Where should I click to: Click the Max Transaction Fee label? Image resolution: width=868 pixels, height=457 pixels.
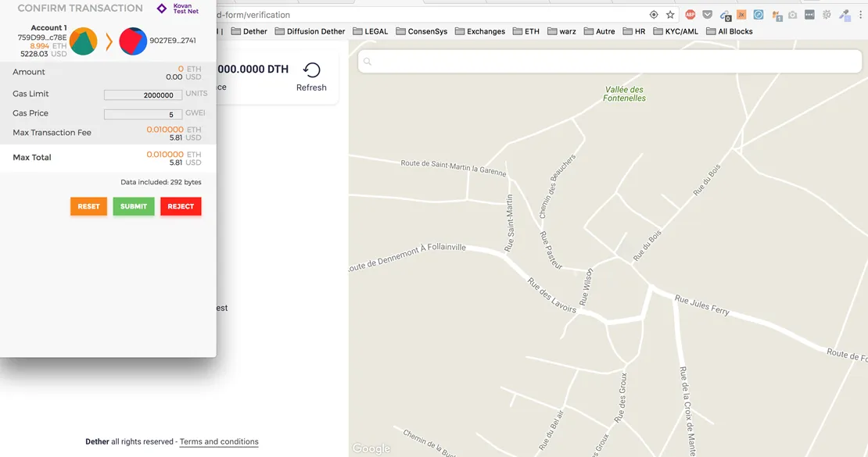tap(52, 133)
